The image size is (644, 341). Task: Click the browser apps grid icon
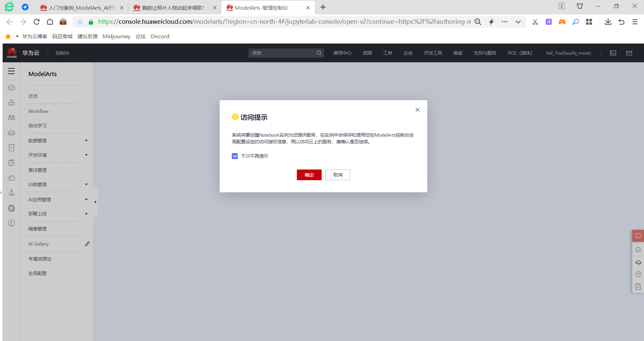[589, 22]
